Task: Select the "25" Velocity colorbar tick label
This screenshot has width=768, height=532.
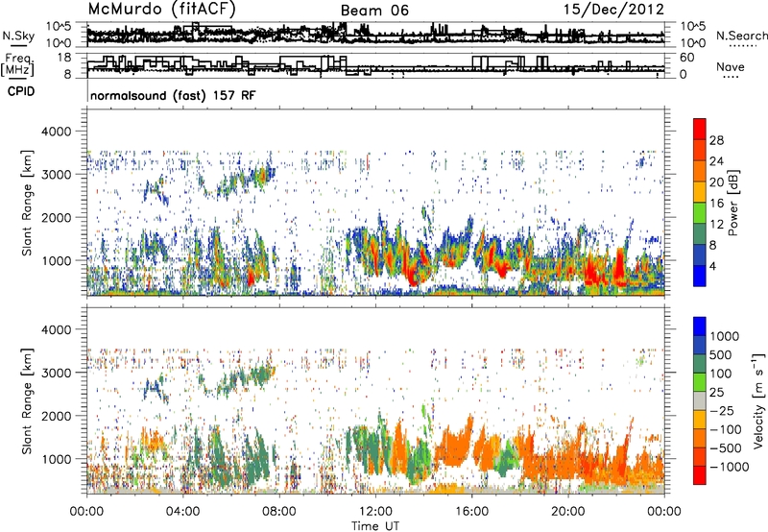Action: point(715,393)
